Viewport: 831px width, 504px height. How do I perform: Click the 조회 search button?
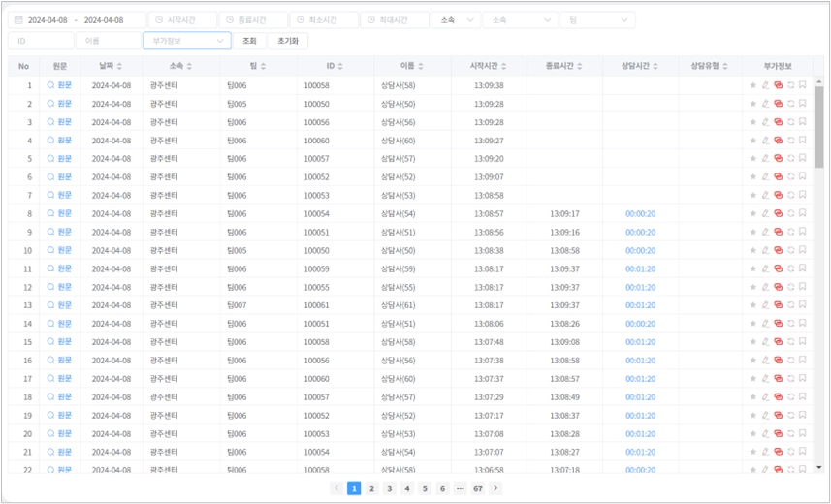[x=249, y=41]
